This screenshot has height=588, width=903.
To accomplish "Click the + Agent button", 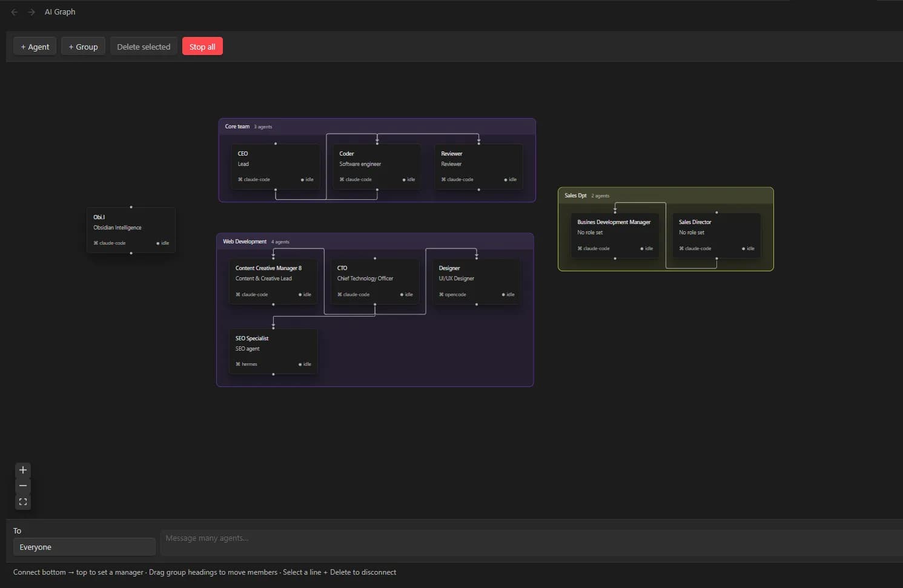I will pyautogui.click(x=35, y=47).
